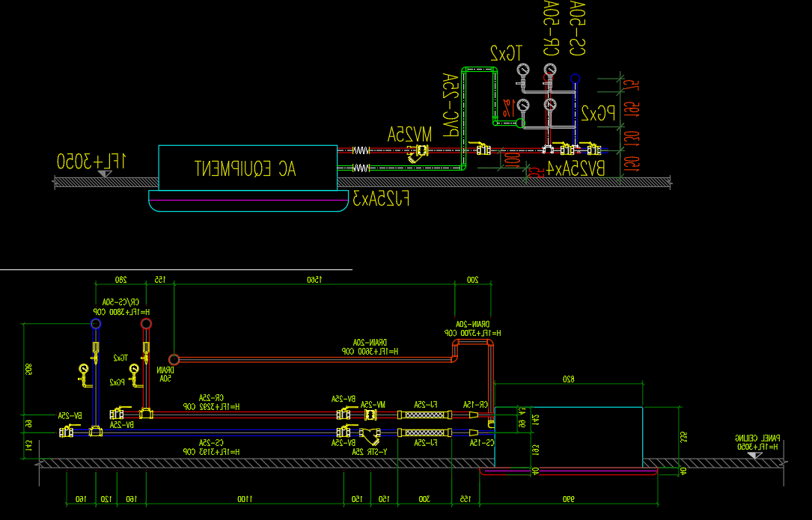Click the blue CS-50A riser circle symbol
Image resolution: width=812 pixels, height=520 pixels.
(x=575, y=78)
